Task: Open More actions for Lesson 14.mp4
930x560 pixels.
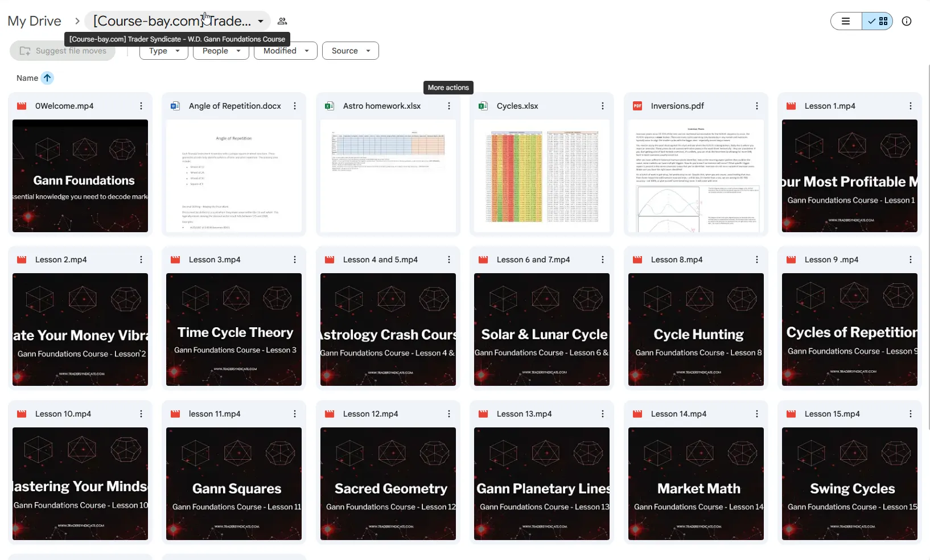Action: coord(757,414)
